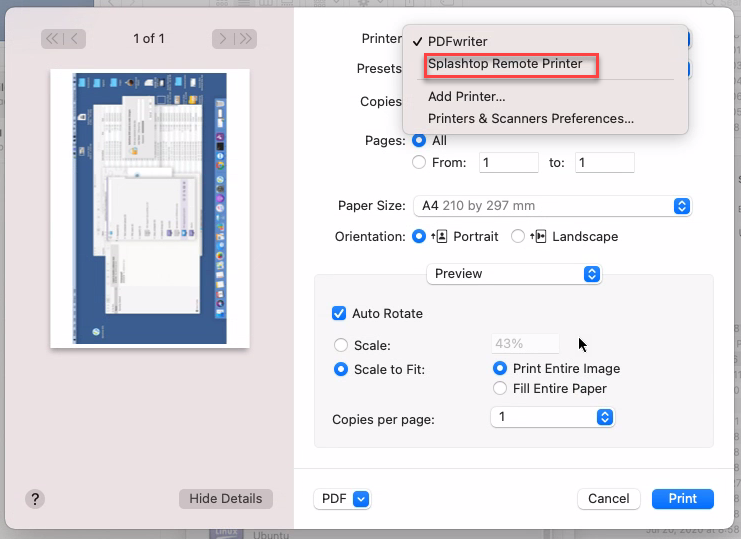Open the Paper Size dropdown
The height and width of the screenshot is (539, 741).
pos(552,206)
